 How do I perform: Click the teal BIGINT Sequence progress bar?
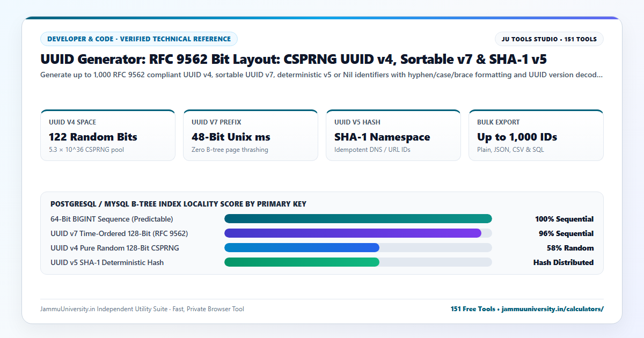[x=358, y=219]
